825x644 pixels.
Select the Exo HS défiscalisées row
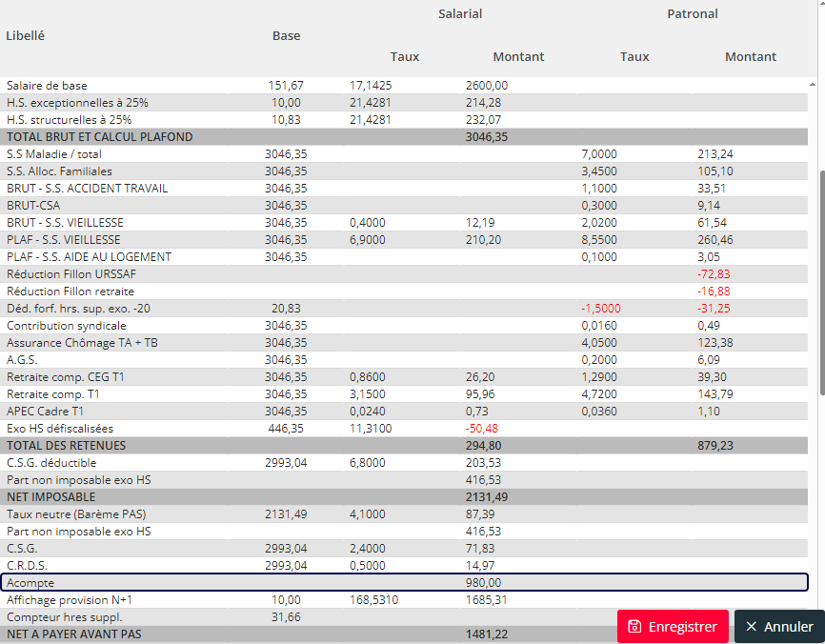click(405, 429)
